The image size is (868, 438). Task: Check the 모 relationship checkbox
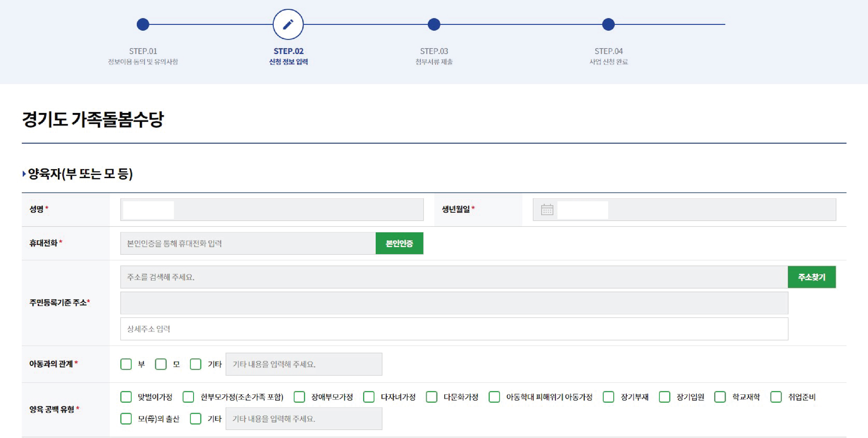(161, 364)
